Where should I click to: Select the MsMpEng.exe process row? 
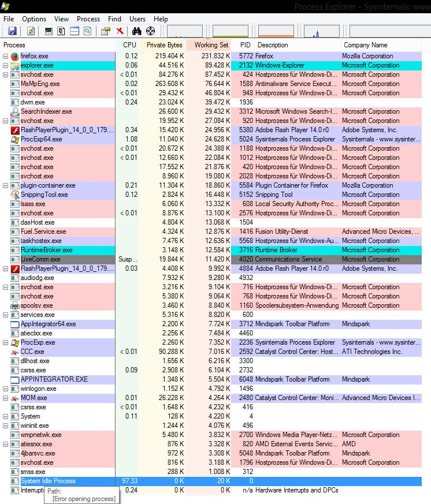(211, 84)
